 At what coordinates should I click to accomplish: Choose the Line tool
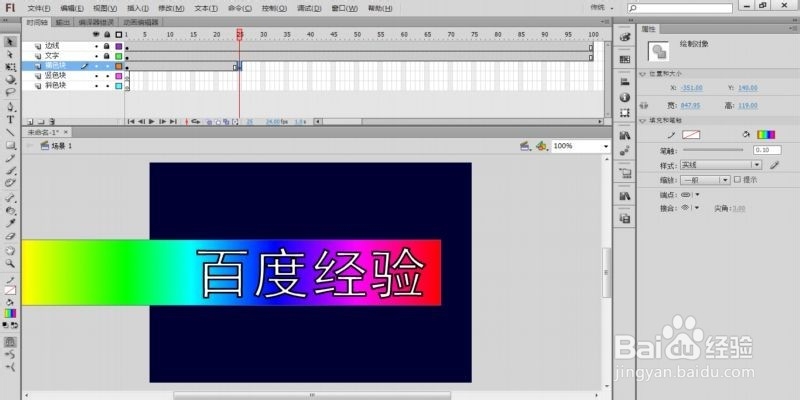click(10, 133)
